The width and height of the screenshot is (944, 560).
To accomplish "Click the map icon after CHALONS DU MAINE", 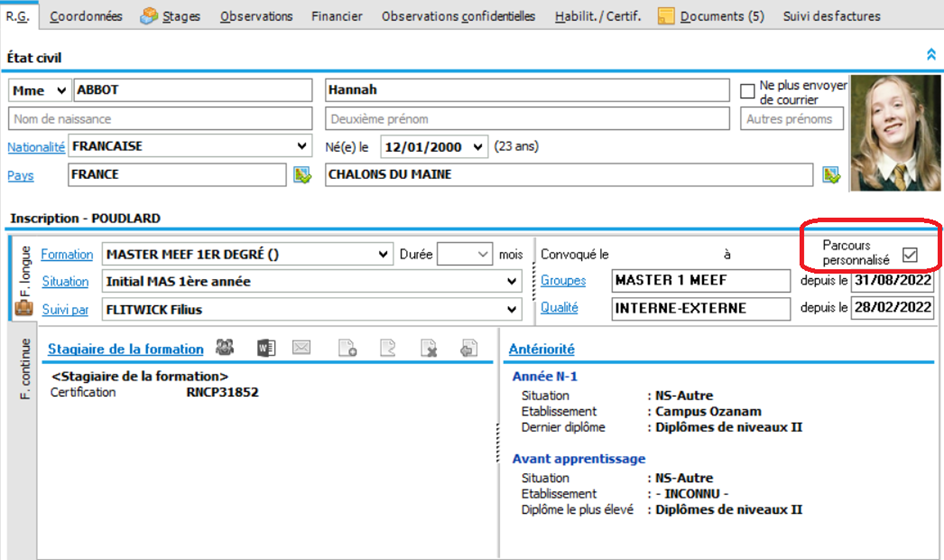I will 830,175.
